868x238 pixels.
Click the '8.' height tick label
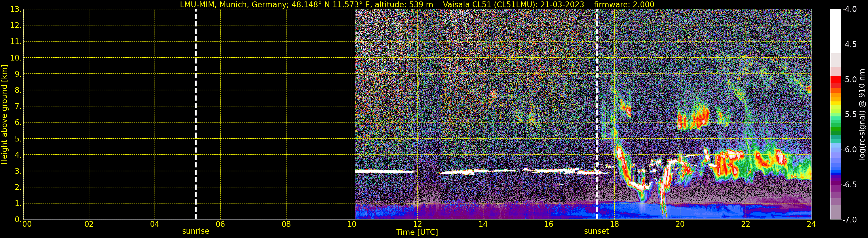[18, 90]
